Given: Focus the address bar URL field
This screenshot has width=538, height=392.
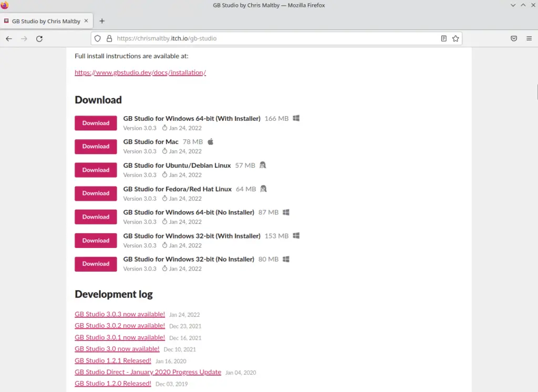Looking at the screenshot, I should [276, 38].
